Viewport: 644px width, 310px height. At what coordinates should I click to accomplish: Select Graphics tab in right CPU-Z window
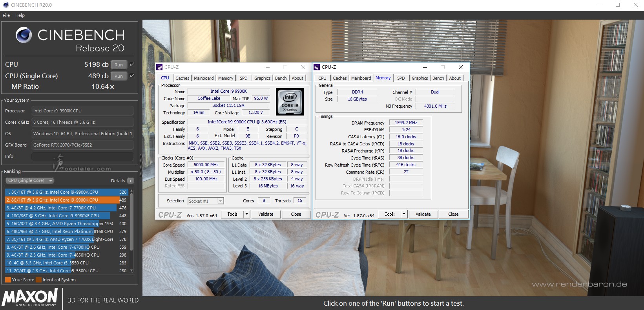coord(420,78)
